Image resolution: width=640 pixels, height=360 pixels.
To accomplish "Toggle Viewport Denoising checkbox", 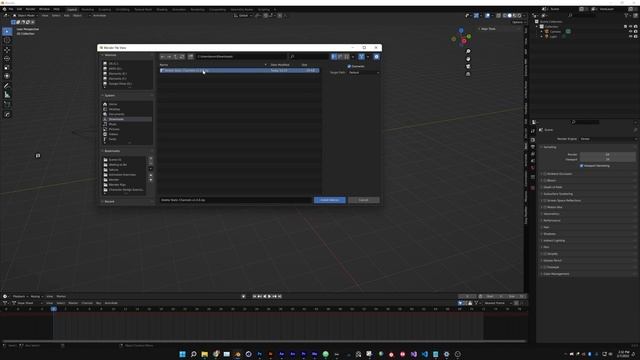I will tap(582, 166).
